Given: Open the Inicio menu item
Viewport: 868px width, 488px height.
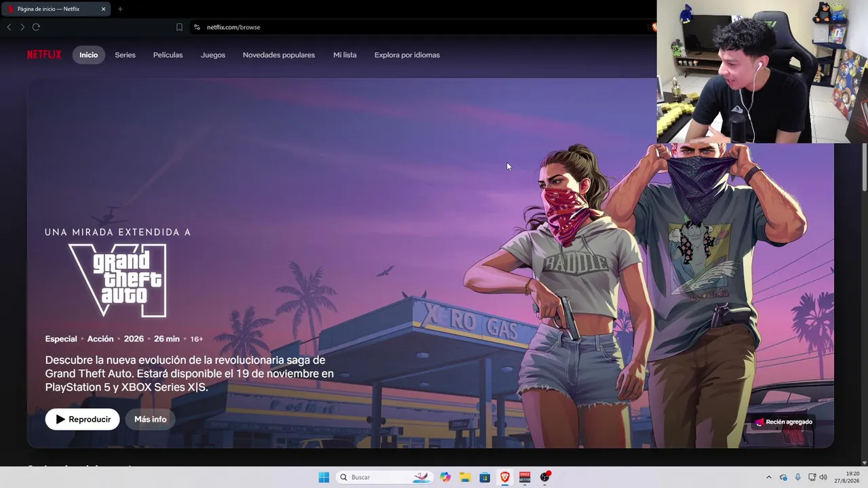Looking at the screenshot, I should (89, 55).
